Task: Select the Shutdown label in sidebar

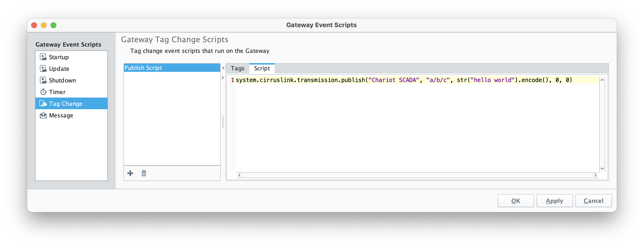Action: coord(62,80)
